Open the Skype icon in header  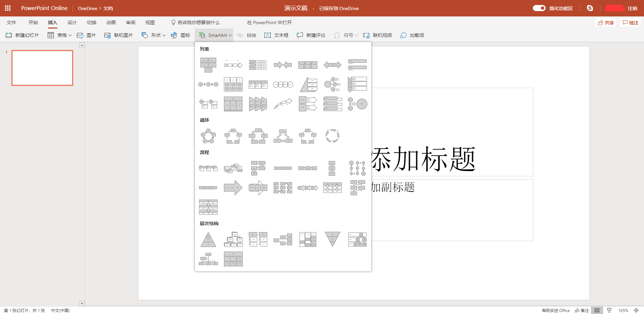point(590,8)
